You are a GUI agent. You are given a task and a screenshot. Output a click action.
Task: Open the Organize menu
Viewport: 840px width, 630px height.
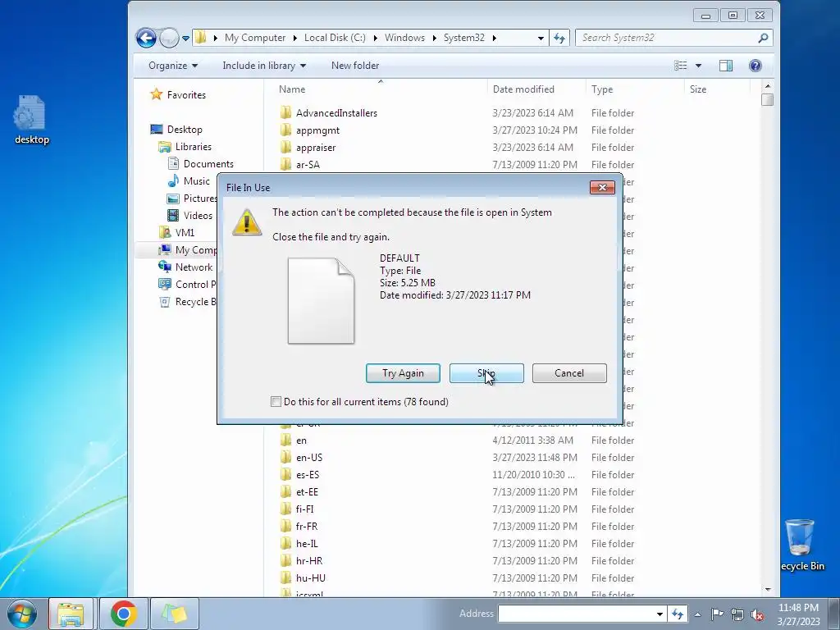172,66
